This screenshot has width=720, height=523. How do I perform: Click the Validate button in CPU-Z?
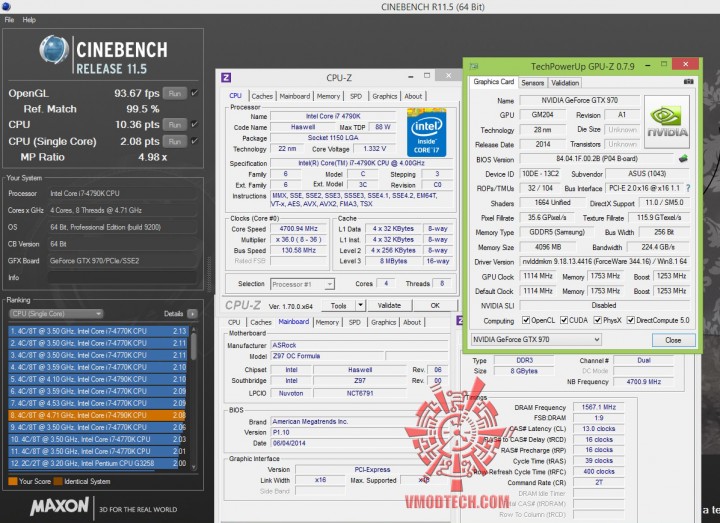[x=389, y=305]
